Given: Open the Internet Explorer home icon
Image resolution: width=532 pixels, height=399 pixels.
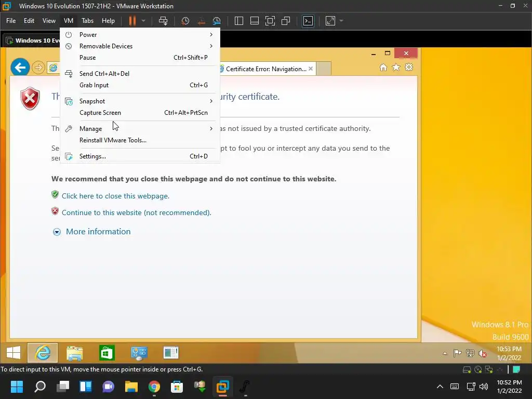Looking at the screenshot, I should (x=383, y=68).
